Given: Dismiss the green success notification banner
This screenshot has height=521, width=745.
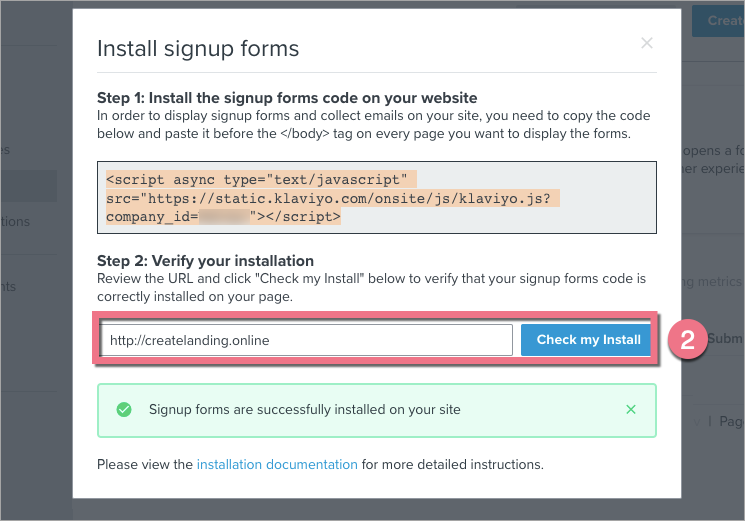Looking at the screenshot, I should [x=631, y=409].
